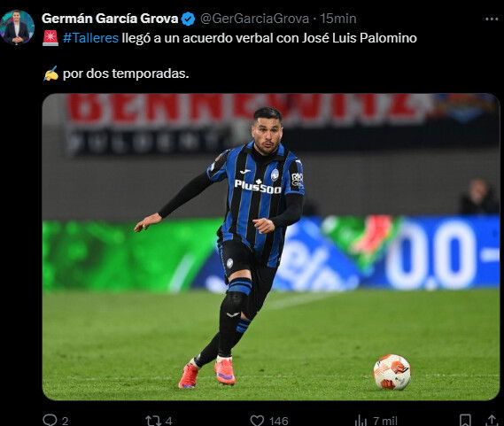Open view analytics bar chart icon

click(x=361, y=420)
